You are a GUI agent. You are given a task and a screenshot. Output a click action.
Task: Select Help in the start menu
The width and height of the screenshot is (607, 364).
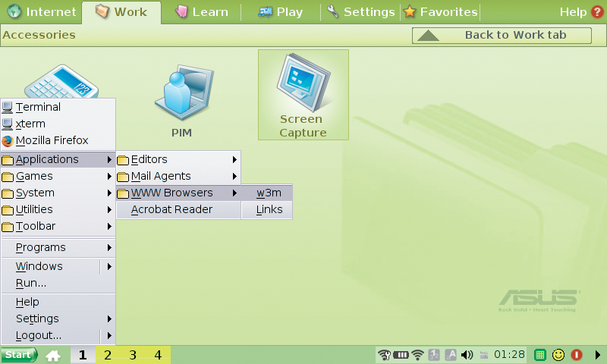[x=58, y=302]
